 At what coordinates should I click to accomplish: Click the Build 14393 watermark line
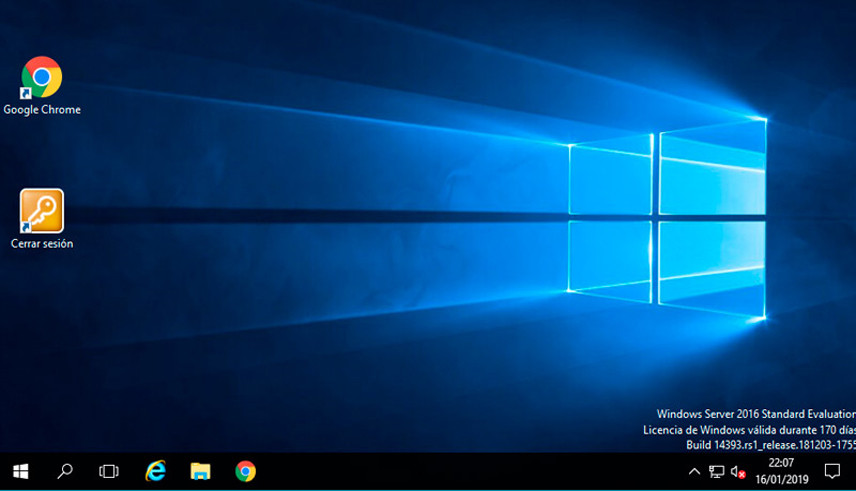[x=770, y=444]
